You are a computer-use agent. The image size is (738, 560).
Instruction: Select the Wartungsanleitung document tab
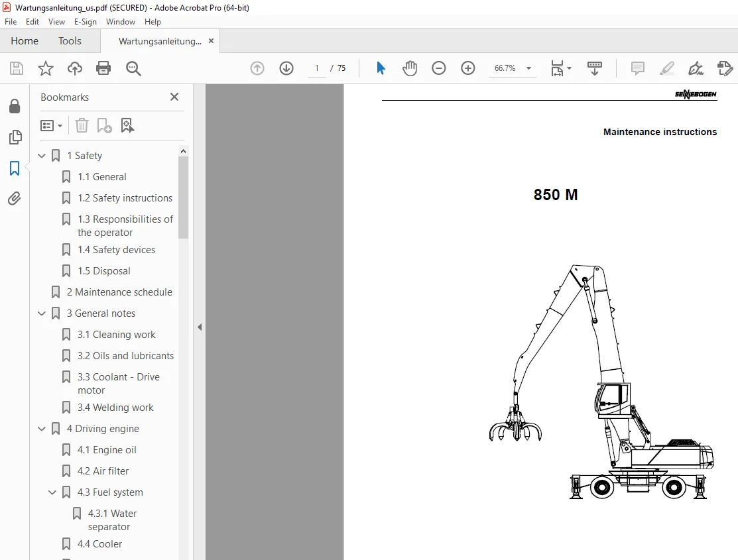pyautogui.click(x=160, y=41)
